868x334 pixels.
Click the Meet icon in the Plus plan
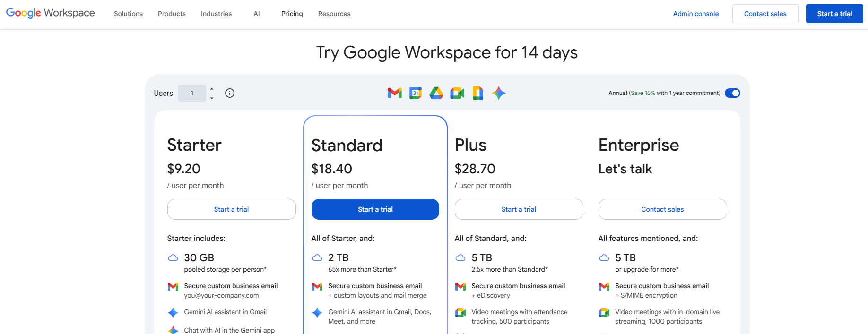point(460,313)
